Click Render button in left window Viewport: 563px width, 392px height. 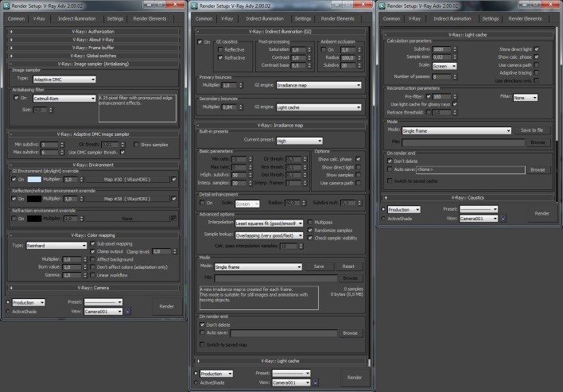pos(167,306)
